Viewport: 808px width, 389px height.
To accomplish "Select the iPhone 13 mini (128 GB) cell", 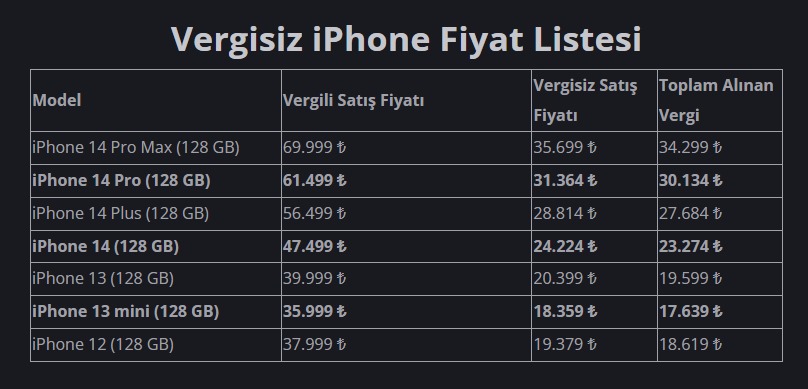I will pos(156,312).
